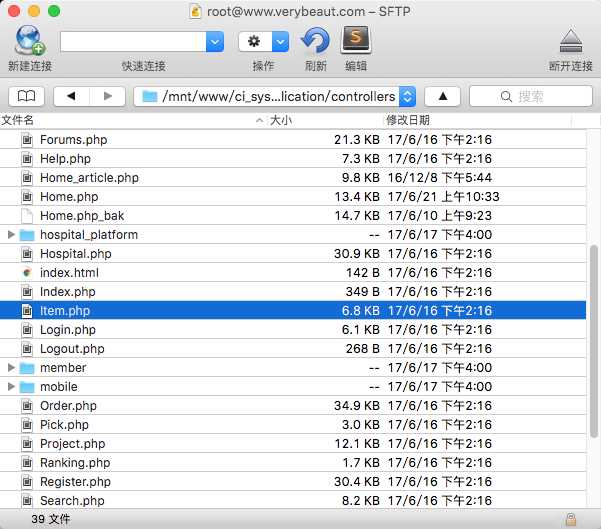The image size is (601, 529).
Task: Select Register.php file name
Action: tap(75, 481)
